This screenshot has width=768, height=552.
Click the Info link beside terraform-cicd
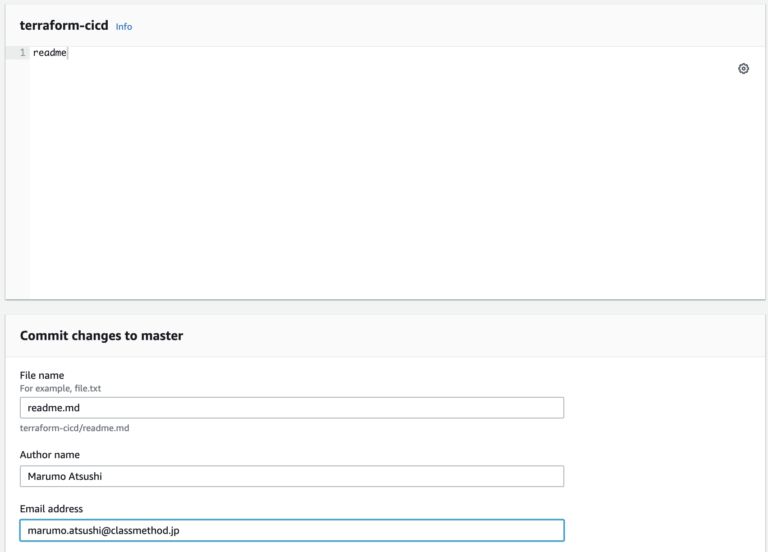pyautogui.click(x=123, y=27)
